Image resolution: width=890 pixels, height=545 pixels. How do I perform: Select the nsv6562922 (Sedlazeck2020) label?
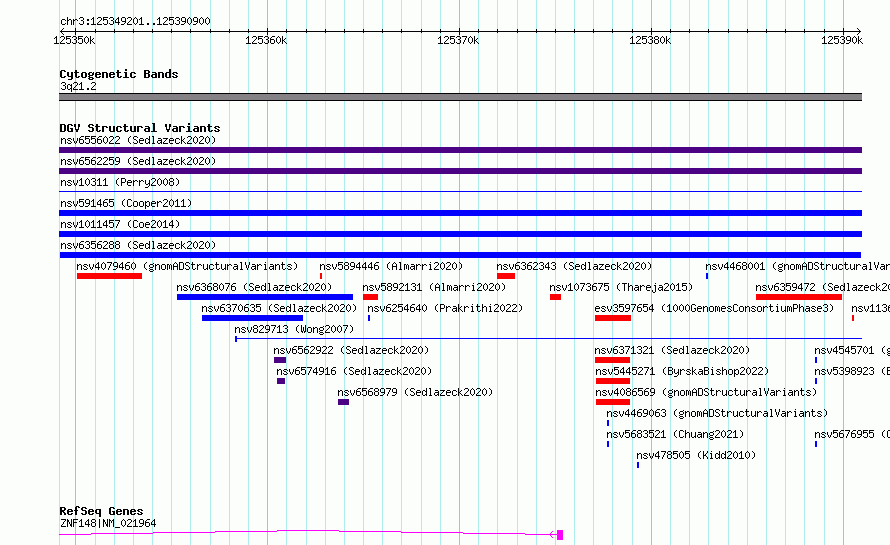pyautogui.click(x=351, y=350)
